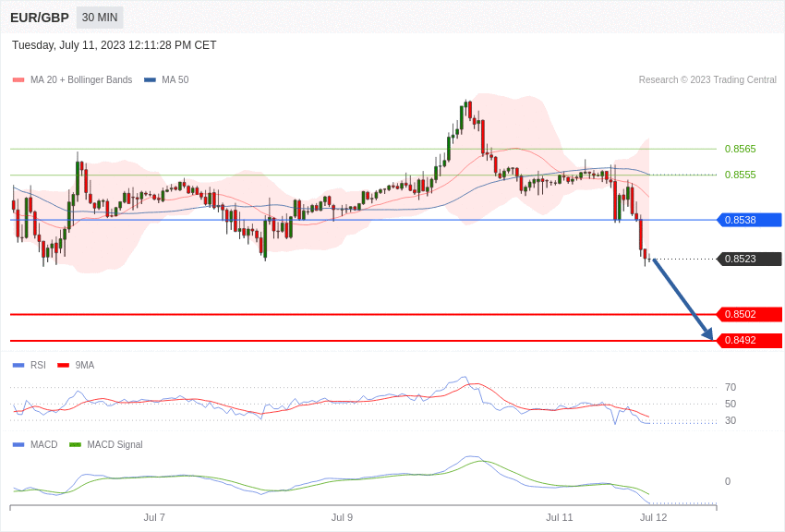Click the EUR/GBP pair title
Viewport: 785px width, 532px height.
(x=40, y=18)
